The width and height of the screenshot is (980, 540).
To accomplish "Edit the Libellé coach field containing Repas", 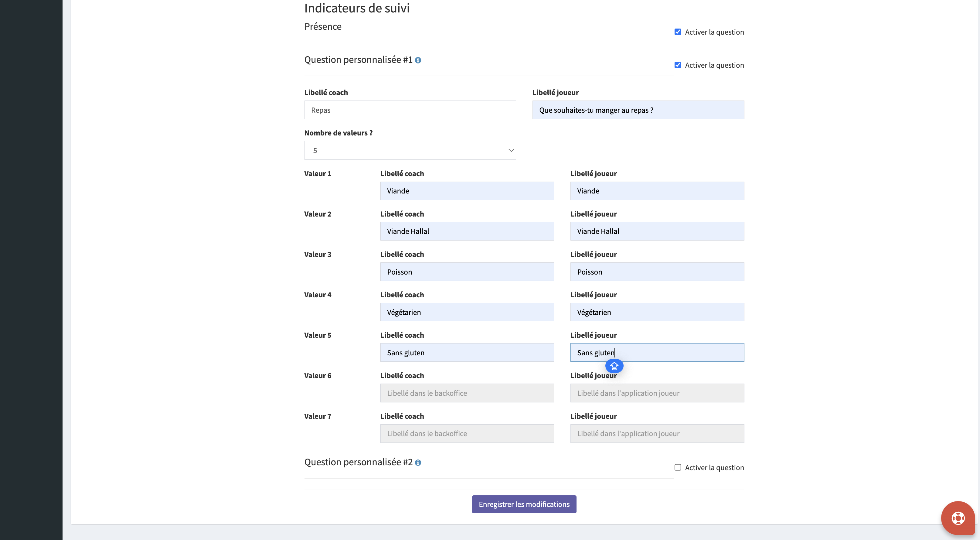I will 410,110.
